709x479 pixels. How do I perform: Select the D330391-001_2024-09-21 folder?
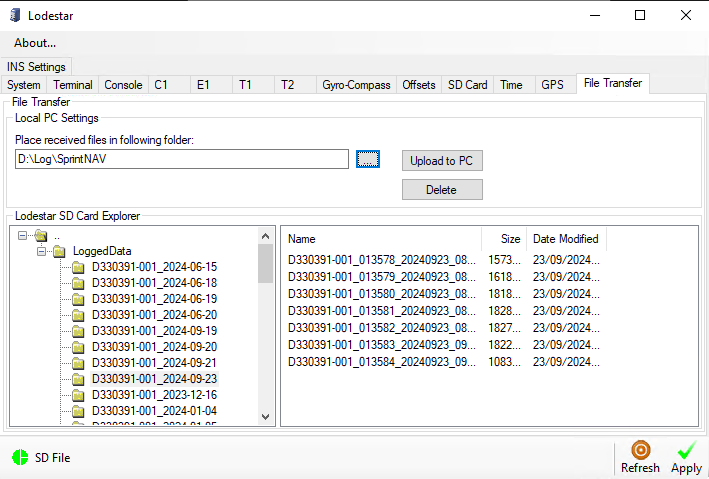click(x=154, y=363)
